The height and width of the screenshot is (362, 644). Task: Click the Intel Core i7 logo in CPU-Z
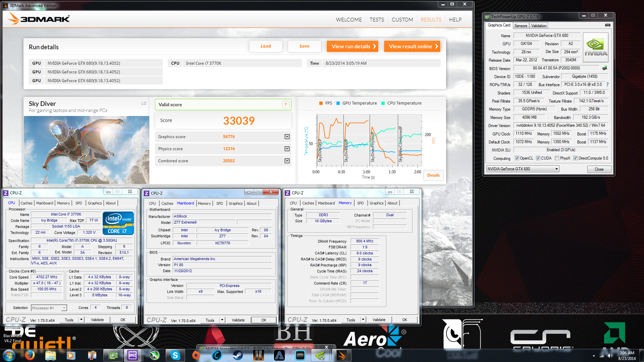(118, 223)
